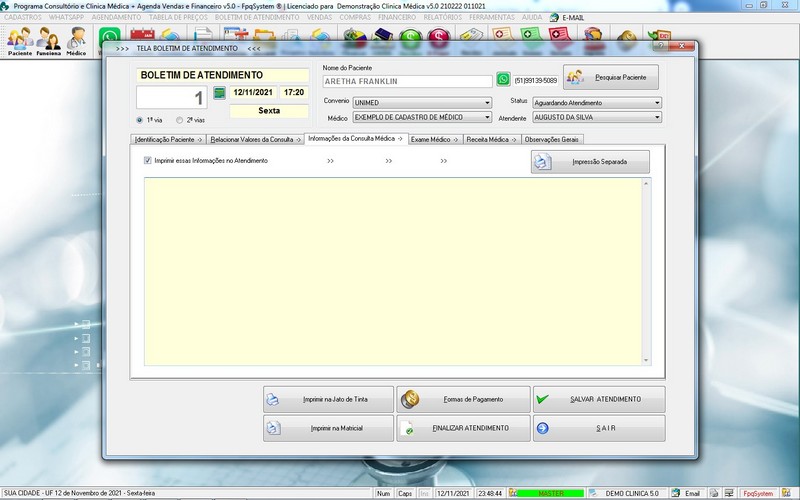Open the CADASTROS menu
Screen dimensions: 800x500
[23, 17]
